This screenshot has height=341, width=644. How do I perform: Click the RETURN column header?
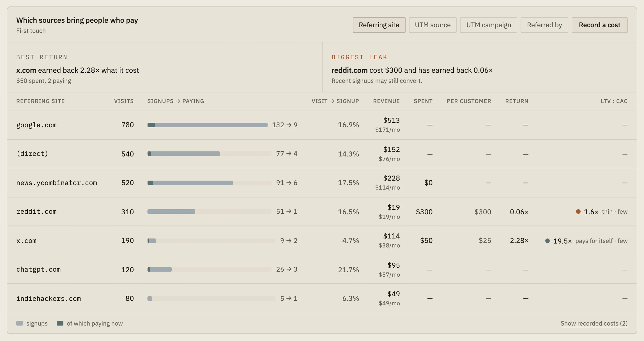(x=517, y=101)
